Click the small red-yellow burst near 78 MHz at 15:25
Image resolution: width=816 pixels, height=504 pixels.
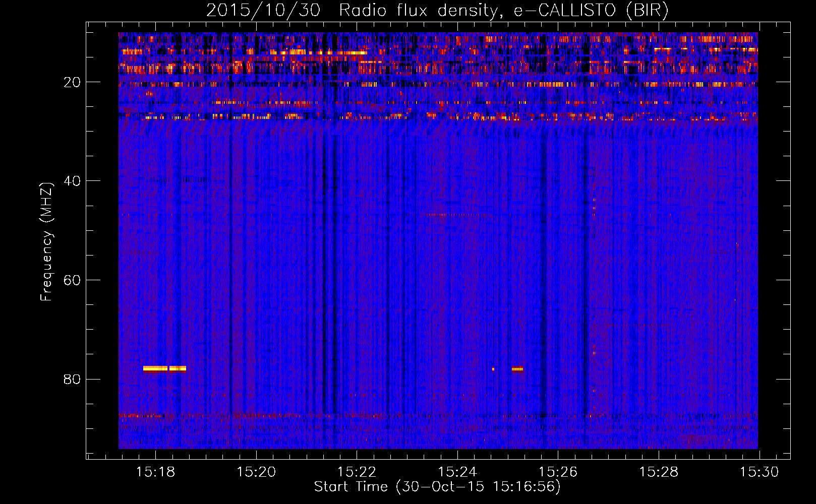click(517, 369)
